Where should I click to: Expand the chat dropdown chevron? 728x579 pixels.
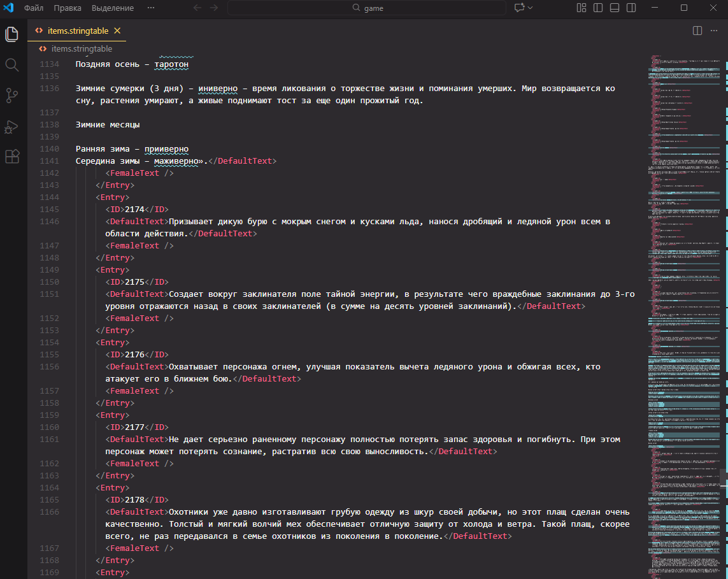pyautogui.click(x=530, y=8)
